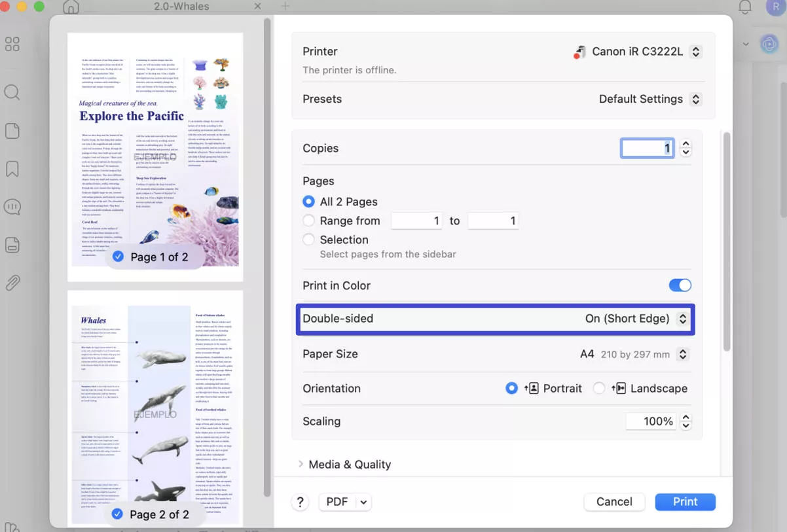The width and height of the screenshot is (787, 532).
Task: Switch to the 2.0-Whales tab
Action: (181, 7)
